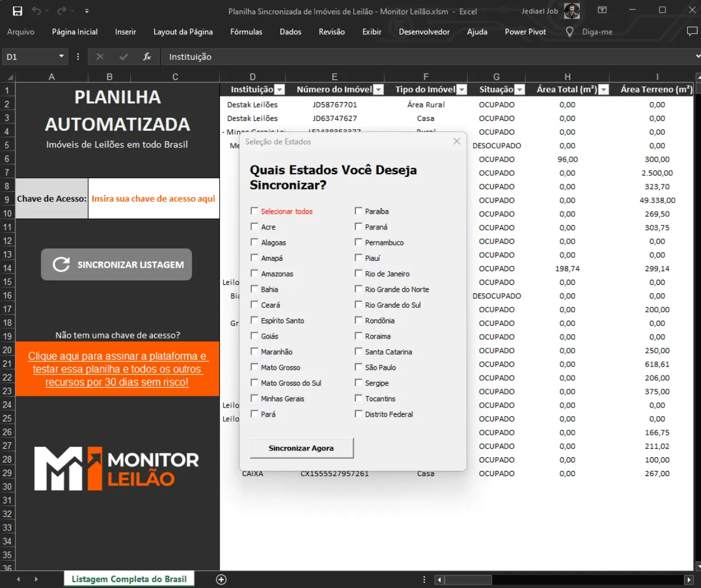The height and width of the screenshot is (588, 701).
Task: Check the Selecionar todos checkbox
Action: point(254,211)
